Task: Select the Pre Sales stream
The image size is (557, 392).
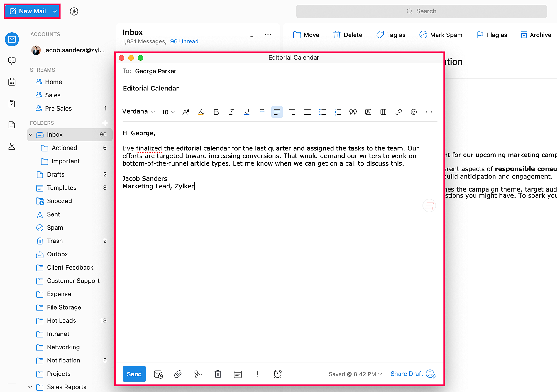Action: pyautogui.click(x=58, y=108)
